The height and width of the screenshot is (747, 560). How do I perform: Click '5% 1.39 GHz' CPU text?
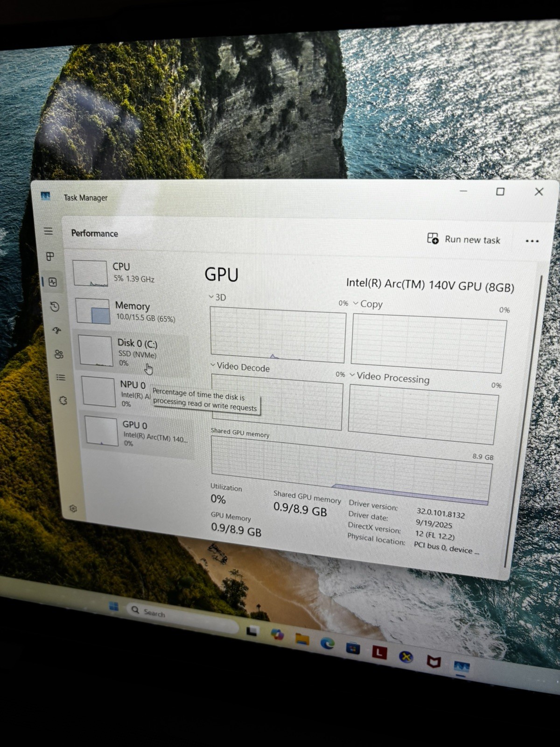coord(134,279)
